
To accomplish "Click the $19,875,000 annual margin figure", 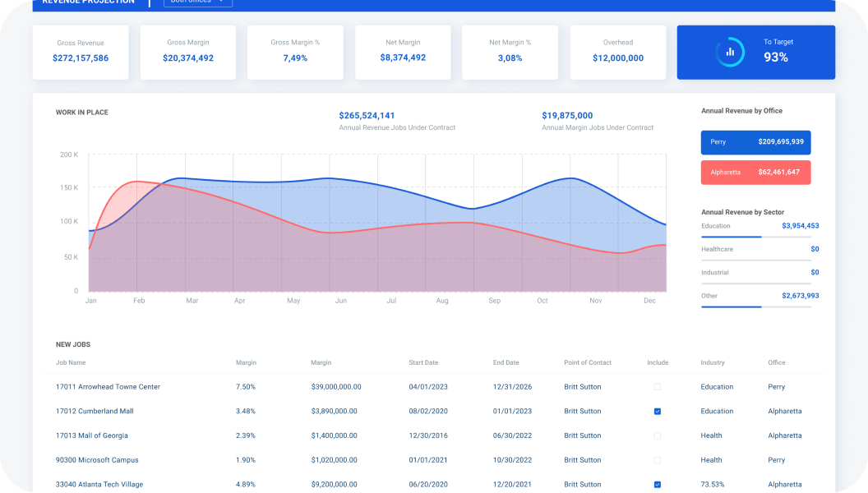I will [x=567, y=116].
